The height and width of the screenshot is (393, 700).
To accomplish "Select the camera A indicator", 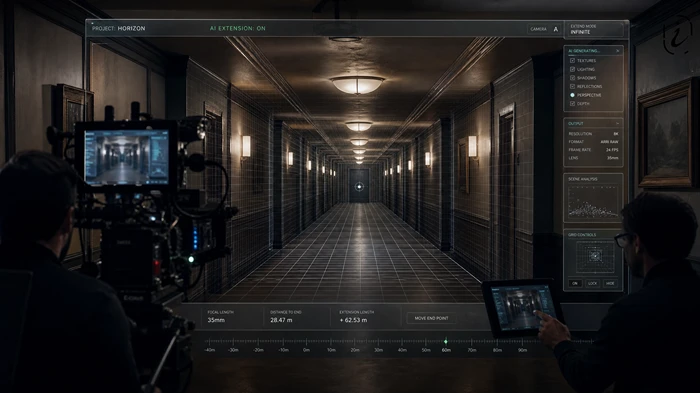I will [556, 29].
